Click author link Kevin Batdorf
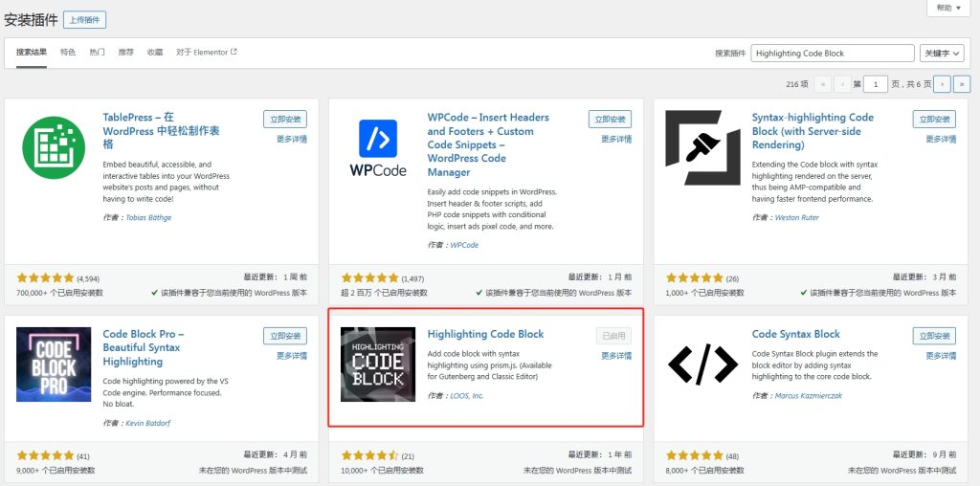The image size is (980, 486). (x=148, y=424)
